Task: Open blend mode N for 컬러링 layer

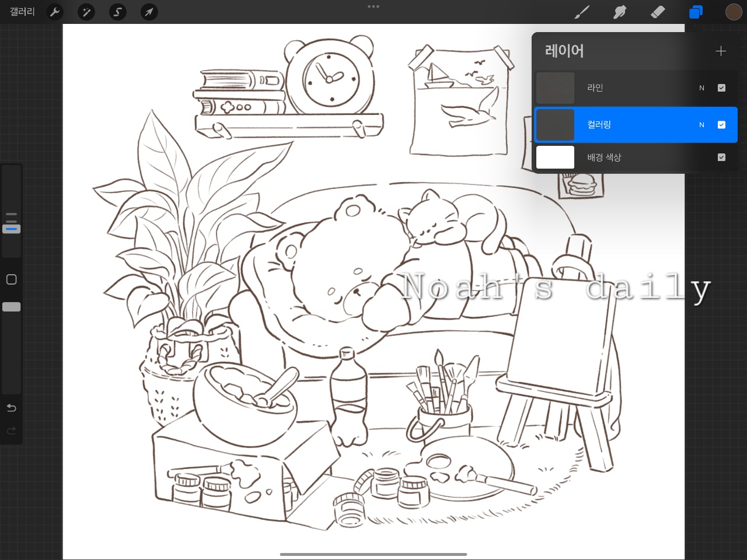Action: 701,125
